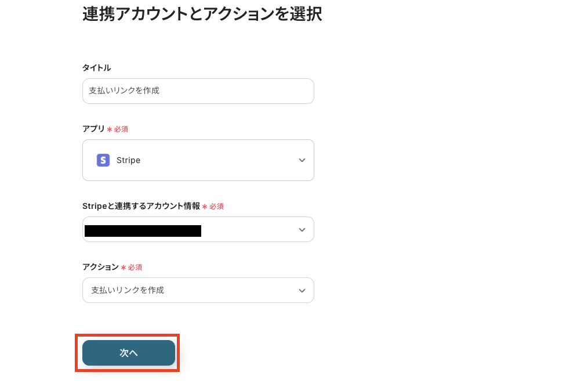588x390 pixels.
Task: Click inside the タイトル input field
Action: 198,91
